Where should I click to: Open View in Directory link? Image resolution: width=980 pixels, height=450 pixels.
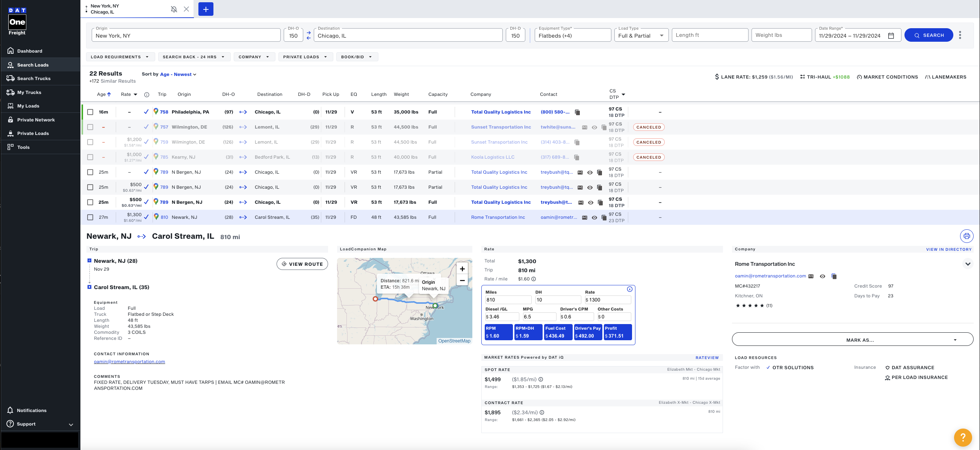point(949,249)
